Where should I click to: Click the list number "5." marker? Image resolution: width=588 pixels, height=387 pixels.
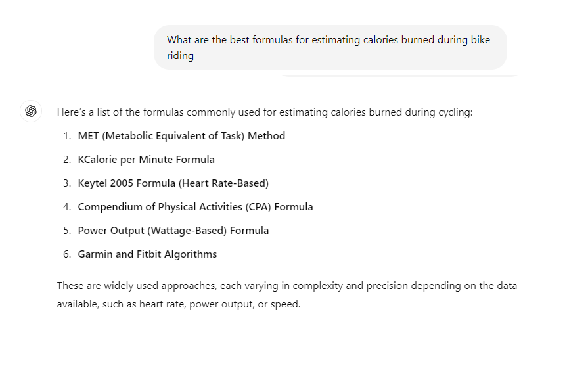[x=67, y=230]
